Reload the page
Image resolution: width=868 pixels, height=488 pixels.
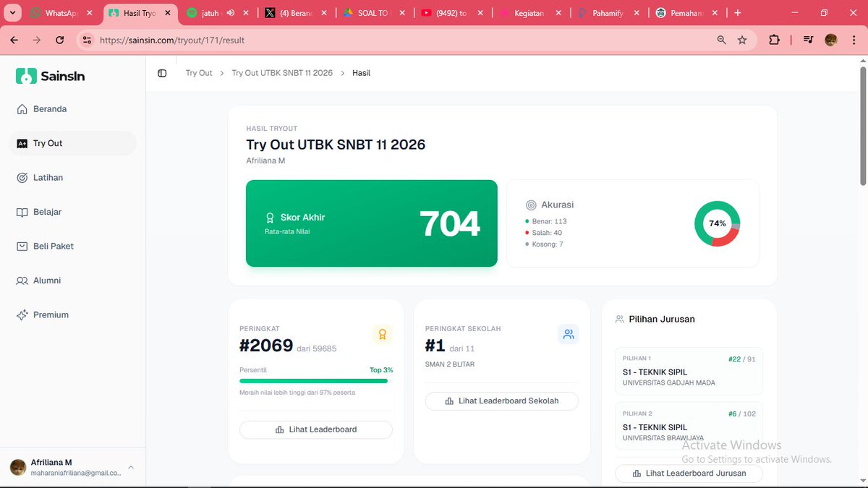pyautogui.click(x=60, y=40)
